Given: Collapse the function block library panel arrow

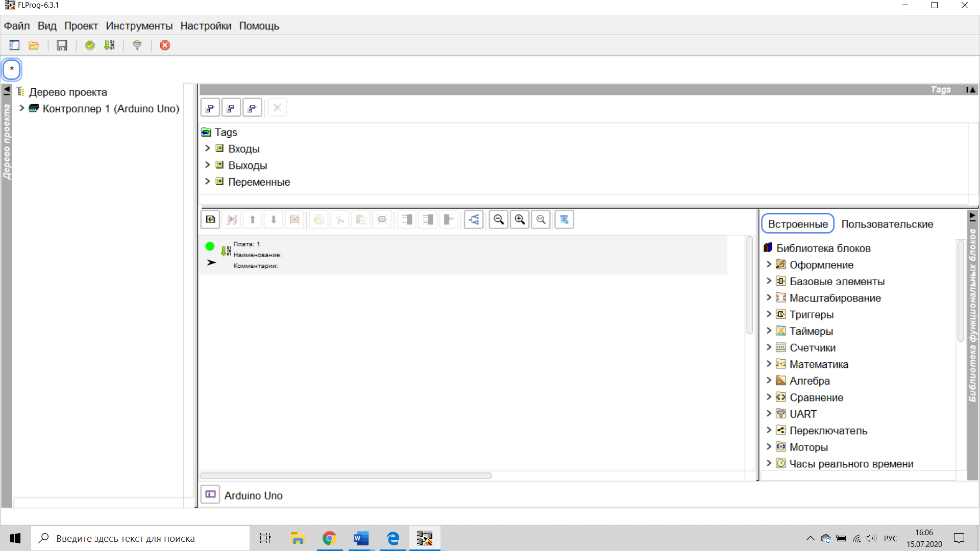Looking at the screenshot, I should (x=972, y=216).
